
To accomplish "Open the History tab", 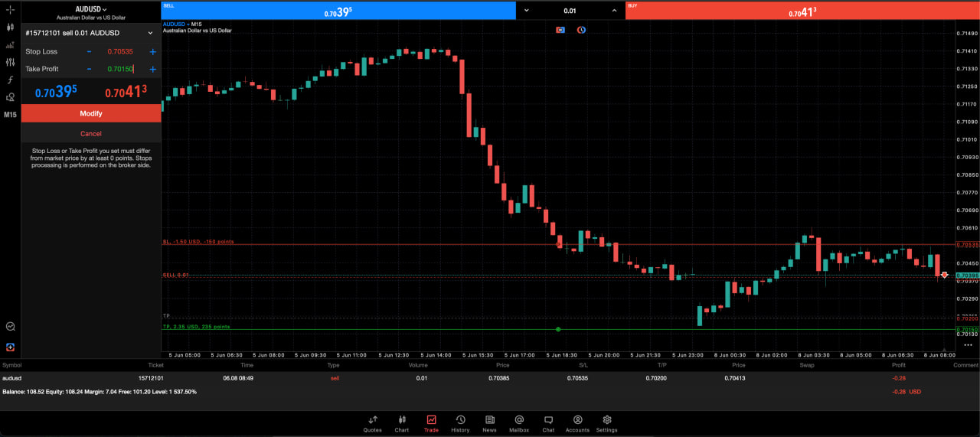I will 460,424.
